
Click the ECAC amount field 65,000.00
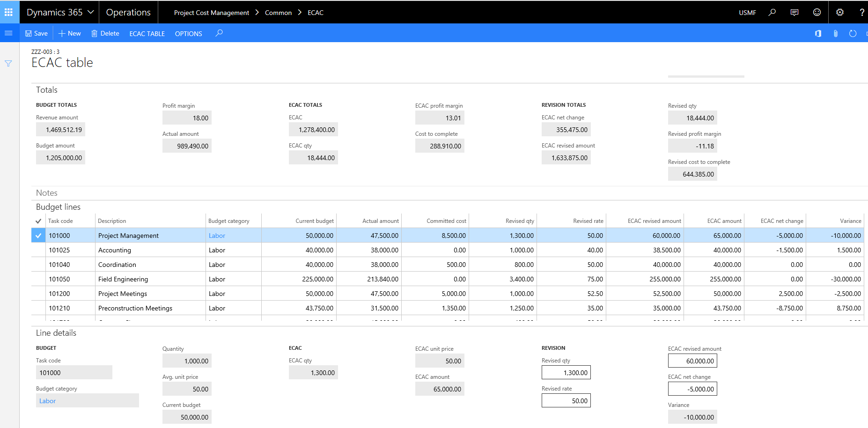click(x=440, y=389)
